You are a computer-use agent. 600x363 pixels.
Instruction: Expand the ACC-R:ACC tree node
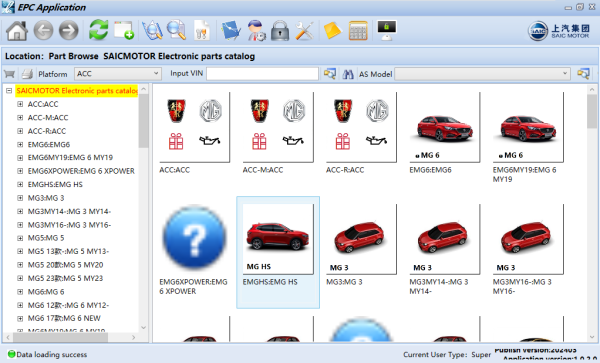(20, 131)
